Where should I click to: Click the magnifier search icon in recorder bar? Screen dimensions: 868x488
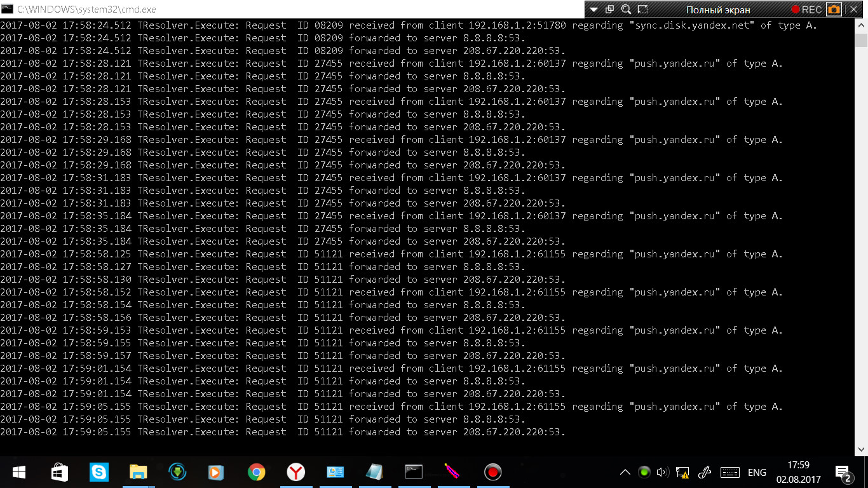[x=626, y=10]
